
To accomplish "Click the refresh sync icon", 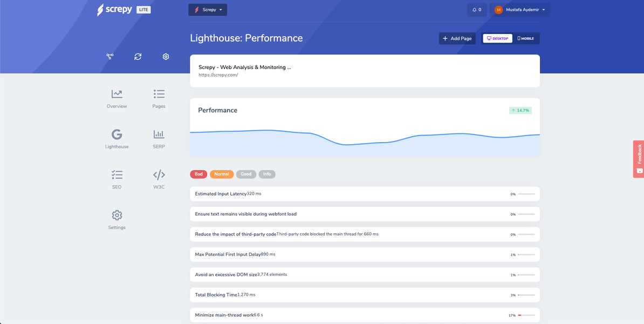I will (138, 57).
